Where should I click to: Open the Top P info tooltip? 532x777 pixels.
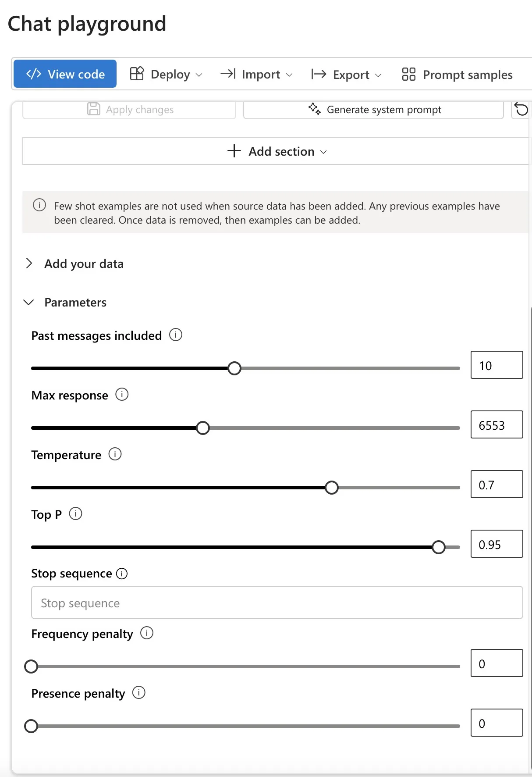pos(76,514)
